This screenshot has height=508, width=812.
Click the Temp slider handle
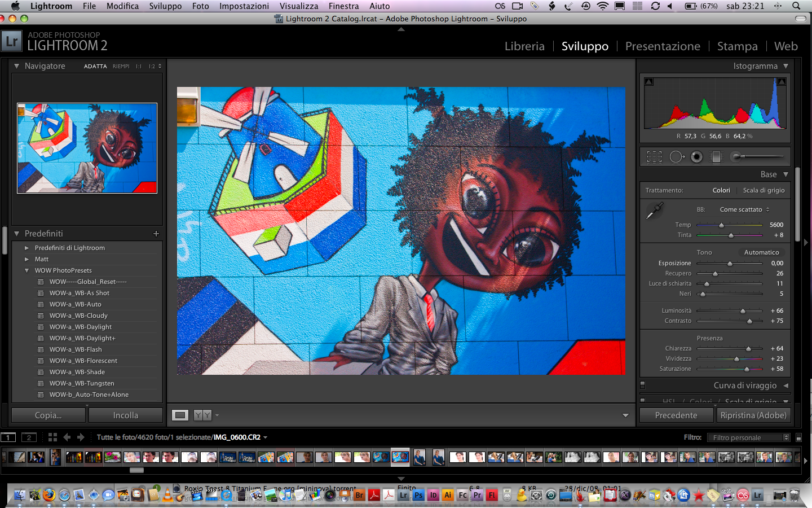(x=721, y=225)
